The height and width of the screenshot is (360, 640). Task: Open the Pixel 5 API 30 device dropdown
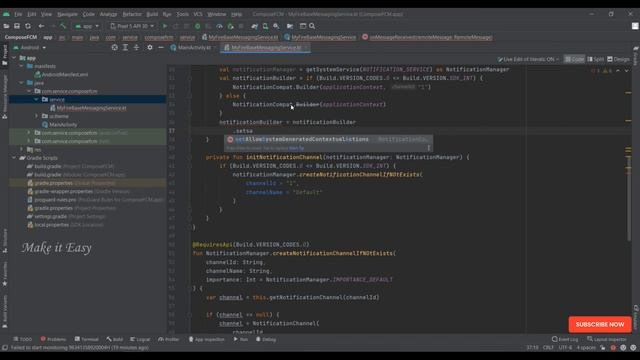(x=132, y=26)
